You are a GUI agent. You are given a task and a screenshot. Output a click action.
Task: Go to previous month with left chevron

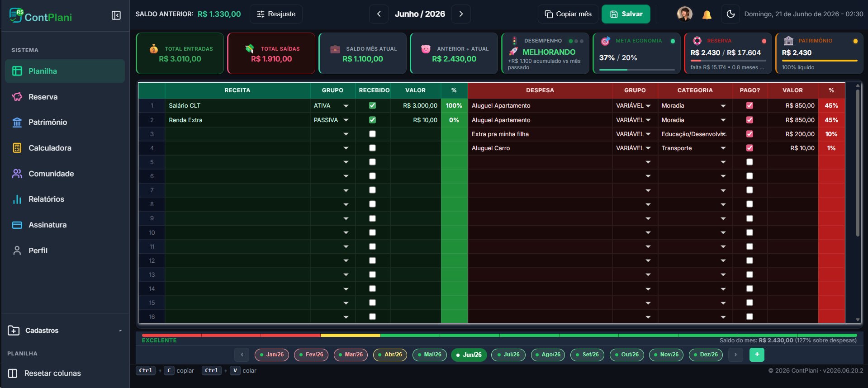(379, 14)
